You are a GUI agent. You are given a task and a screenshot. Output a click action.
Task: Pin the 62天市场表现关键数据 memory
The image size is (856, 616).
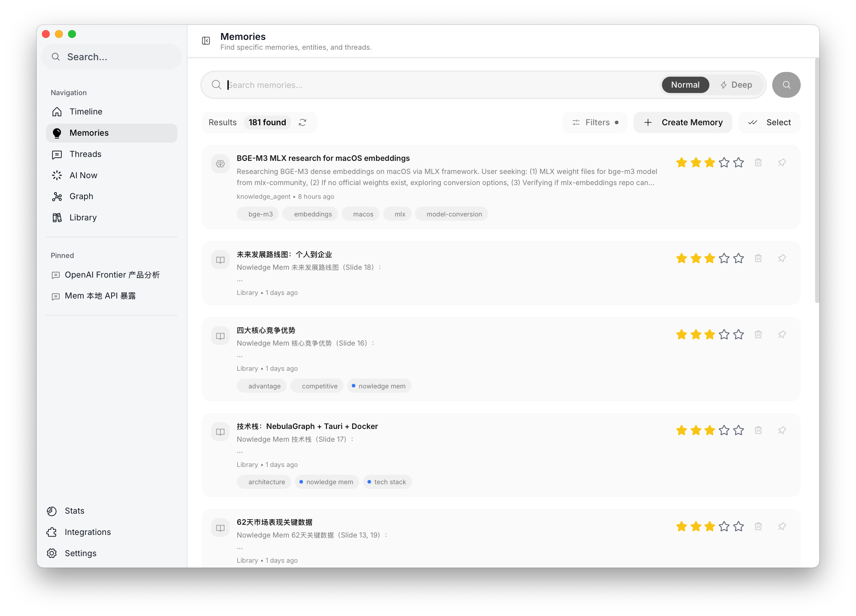pyautogui.click(x=782, y=526)
